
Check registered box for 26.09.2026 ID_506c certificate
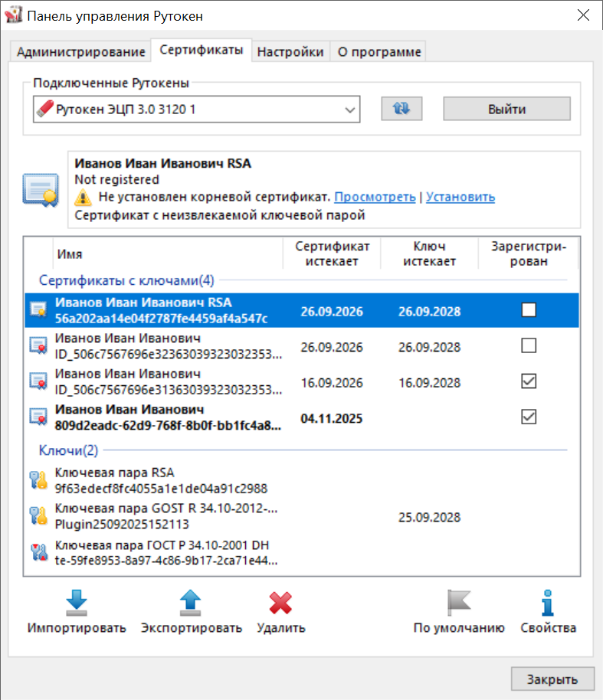pyautogui.click(x=528, y=346)
